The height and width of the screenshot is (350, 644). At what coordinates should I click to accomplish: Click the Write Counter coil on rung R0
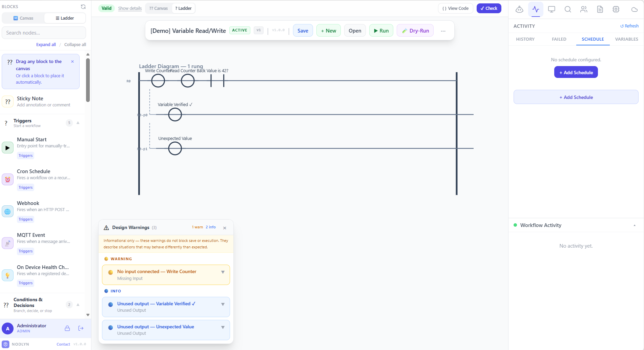[158, 81]
